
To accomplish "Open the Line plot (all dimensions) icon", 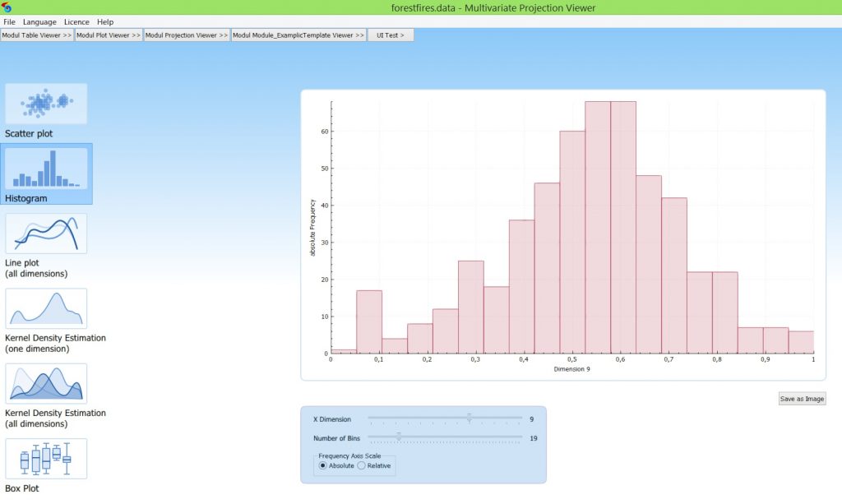I will [46, 234].
